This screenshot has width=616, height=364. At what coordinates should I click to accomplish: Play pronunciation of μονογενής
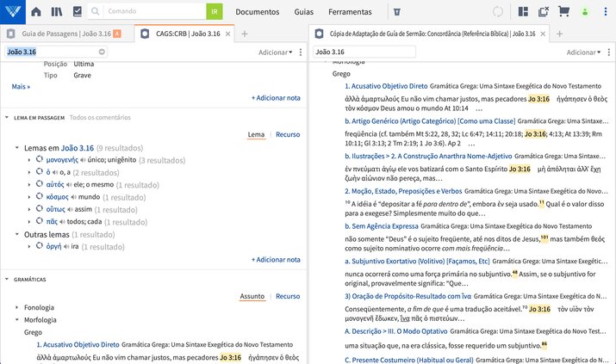(x=83, y=160)
